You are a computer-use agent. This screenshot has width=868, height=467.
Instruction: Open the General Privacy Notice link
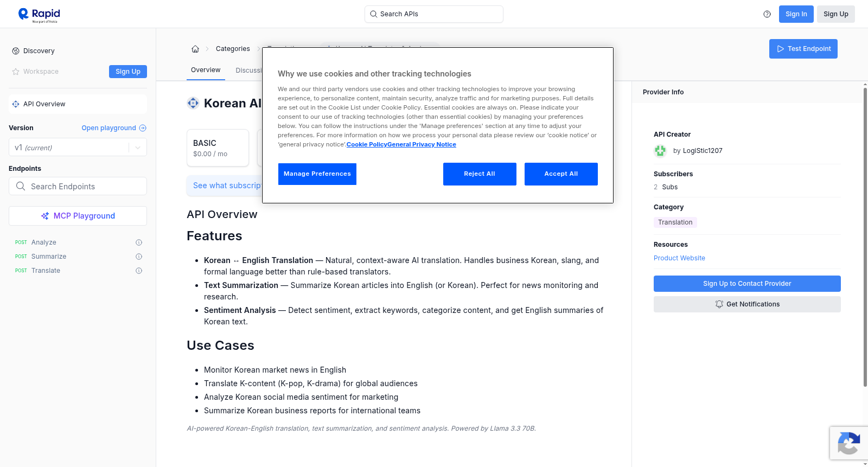coord(422,144)
